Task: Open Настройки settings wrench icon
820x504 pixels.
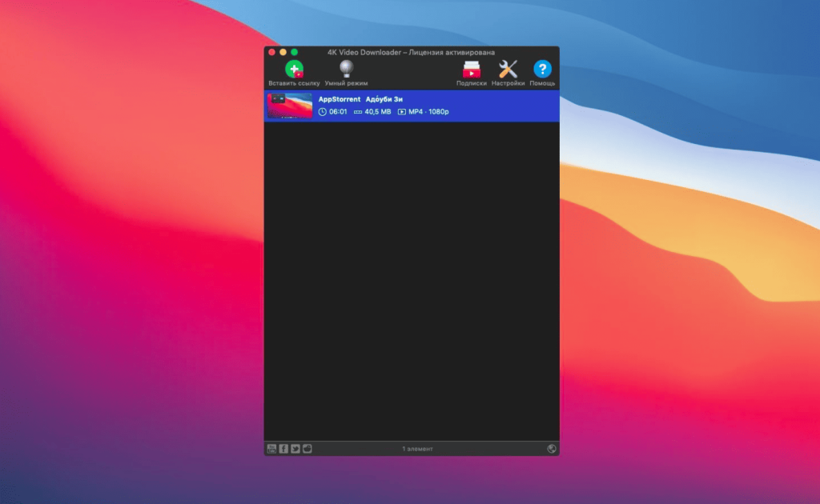Action: tap(507, 69)
